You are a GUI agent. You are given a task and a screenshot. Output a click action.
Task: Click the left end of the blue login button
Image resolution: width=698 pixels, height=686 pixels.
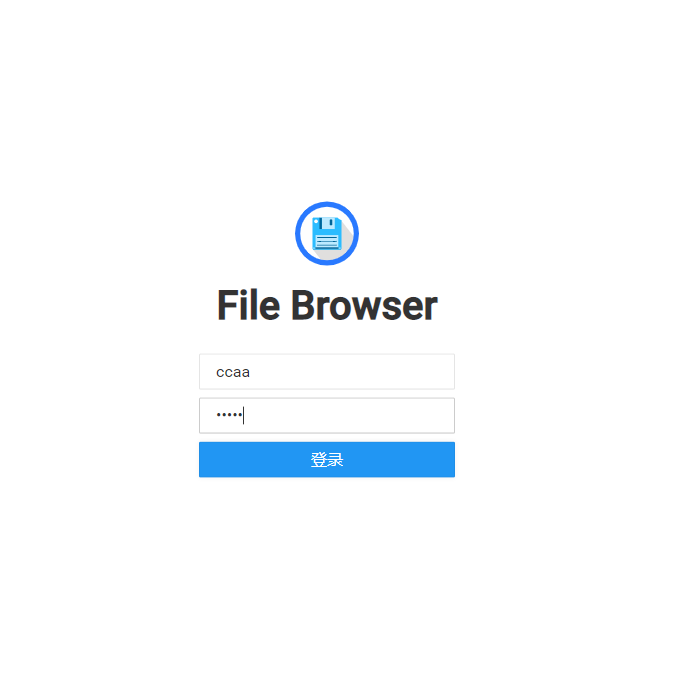point(214,459)
